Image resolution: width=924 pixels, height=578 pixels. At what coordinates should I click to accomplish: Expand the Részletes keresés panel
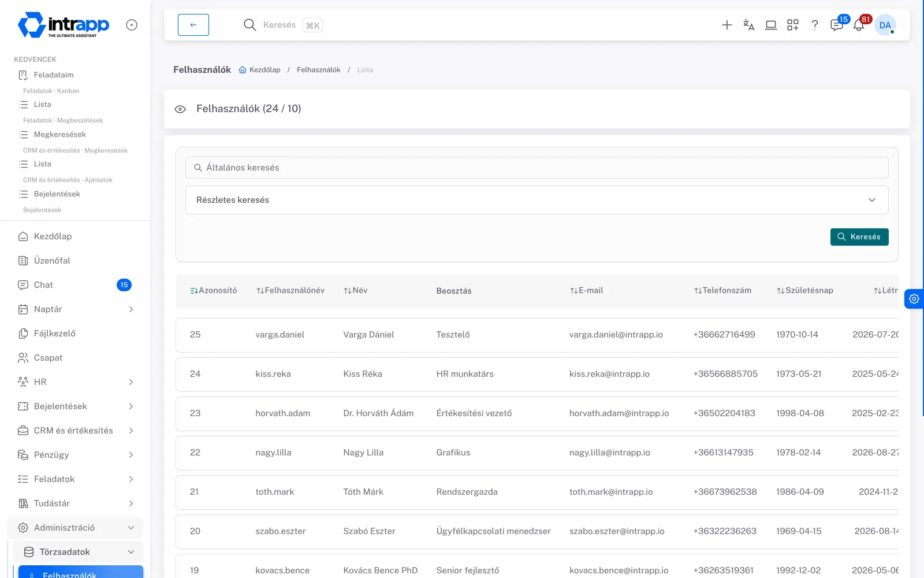click(x=537, y=200)
